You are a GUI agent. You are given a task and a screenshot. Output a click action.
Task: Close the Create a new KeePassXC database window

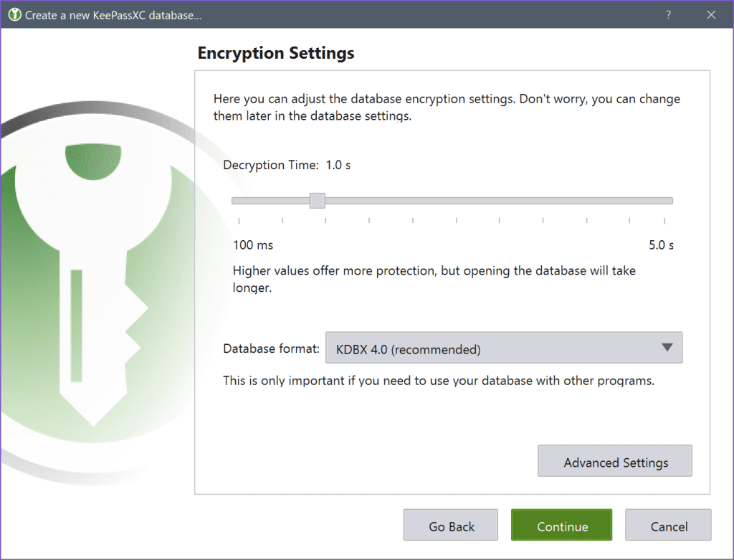[x=710, y=14]
